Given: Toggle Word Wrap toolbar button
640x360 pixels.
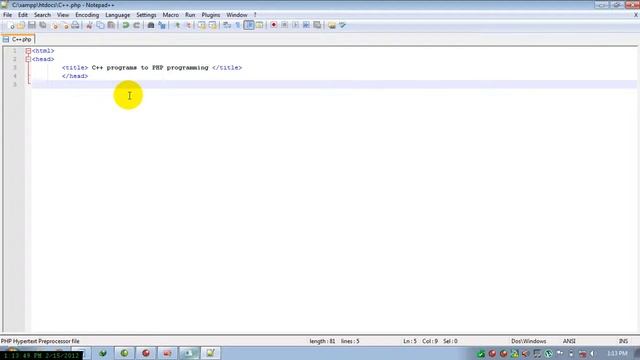Looking at the screenshot, I should coord(227,25).
